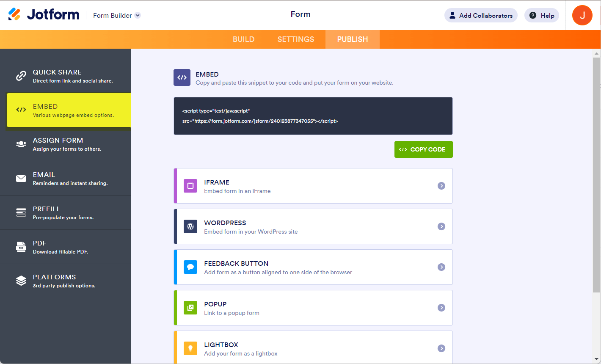Click the Lightbox bulb icon

(190, 348)
